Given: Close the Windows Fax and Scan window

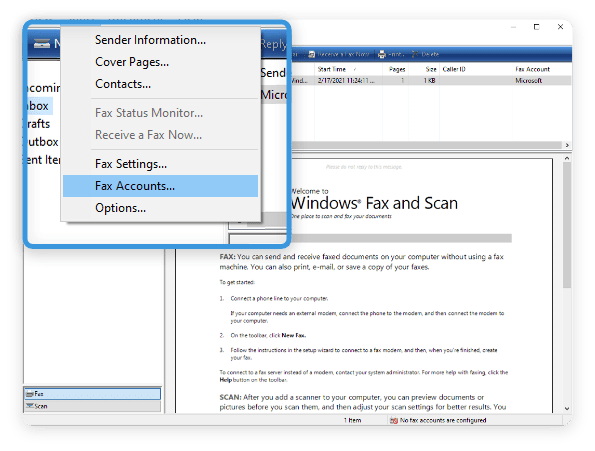Looking at the screenshot, I should pos(560,27).
